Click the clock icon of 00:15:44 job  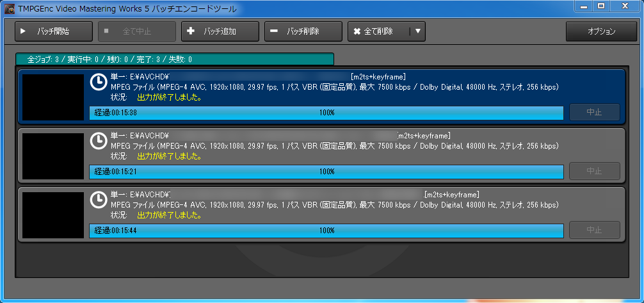98,199
